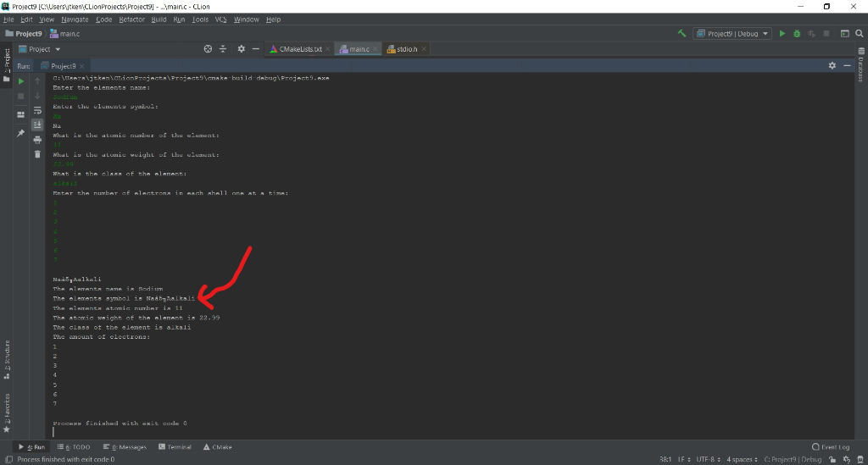Image resolution: width=868 pixels, height=465 pixels.
Task: Open the Refactor menu
Action: (131, 19)
